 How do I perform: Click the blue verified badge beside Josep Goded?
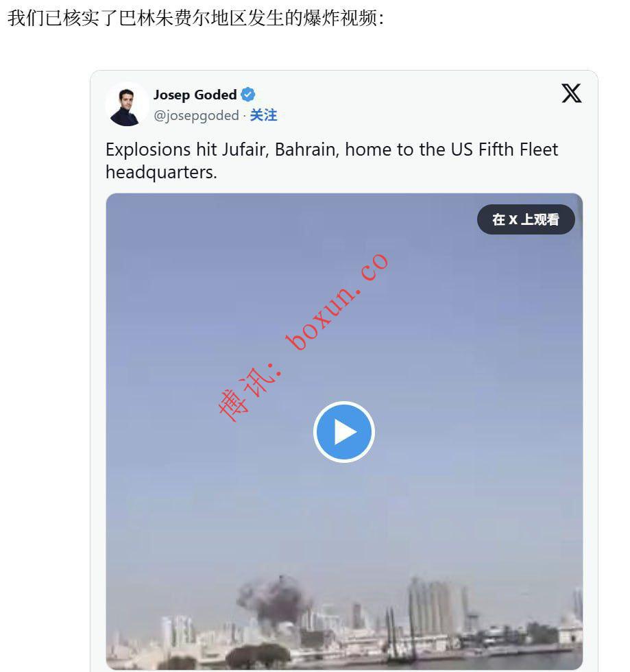(x=247, y=95)
